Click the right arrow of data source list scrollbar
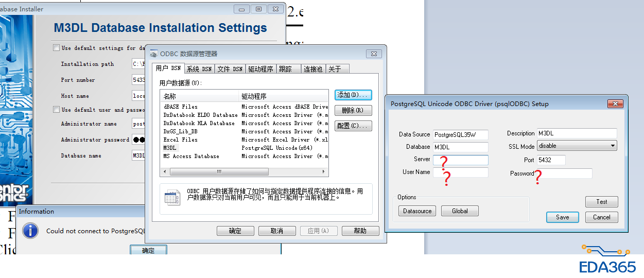The height and width of the screenshot is (278, 644). 324,171
